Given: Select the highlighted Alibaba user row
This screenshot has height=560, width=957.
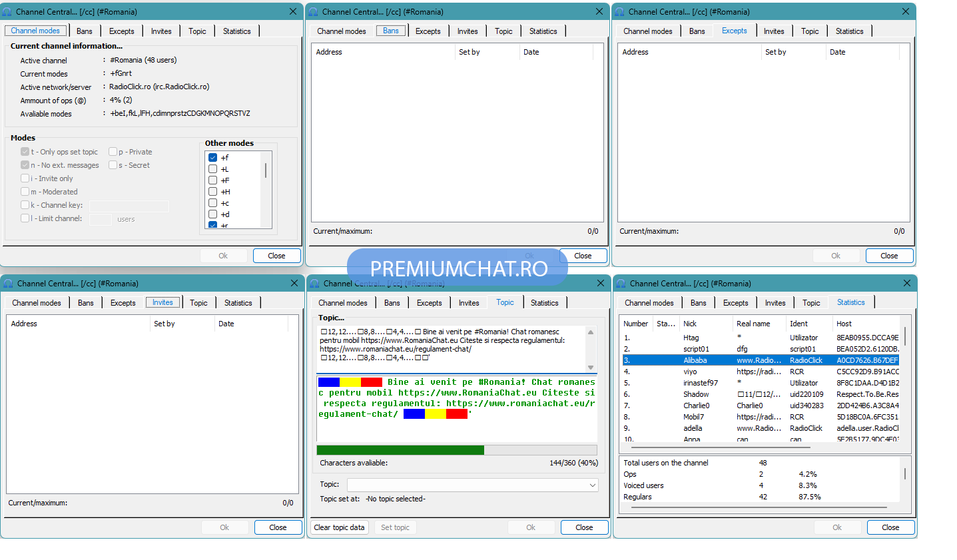Looking at the screenshot, I should [761, 360].
